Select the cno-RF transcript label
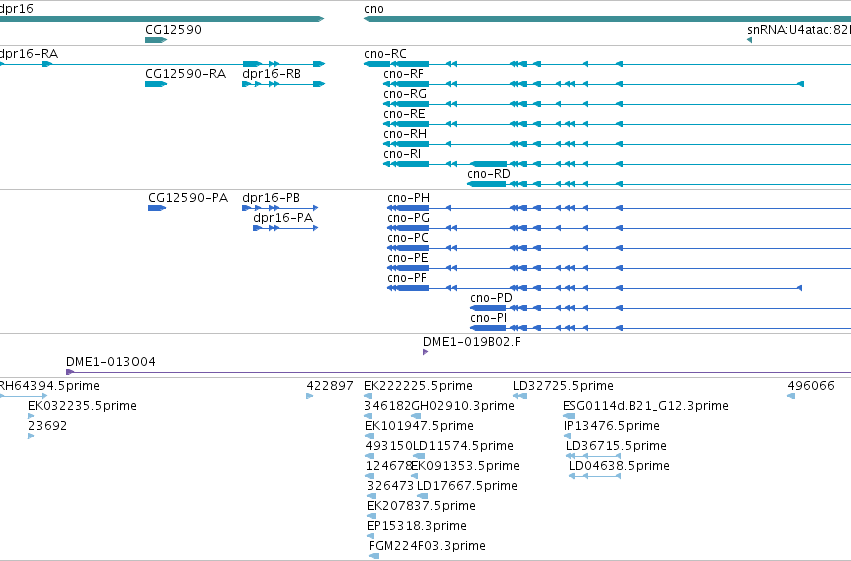This screenshot has height=561, width=851. 403,74
